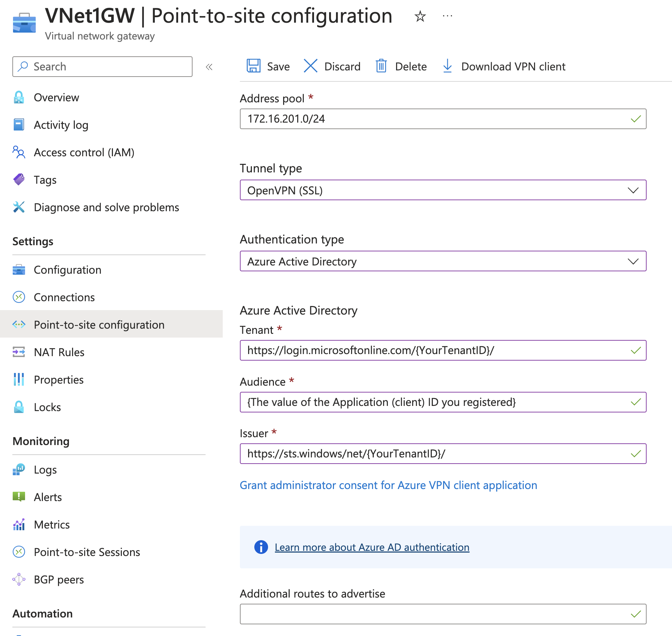The image size is (672, 636).
Task: Click the Connections circle icon
Action: (19, 297)
